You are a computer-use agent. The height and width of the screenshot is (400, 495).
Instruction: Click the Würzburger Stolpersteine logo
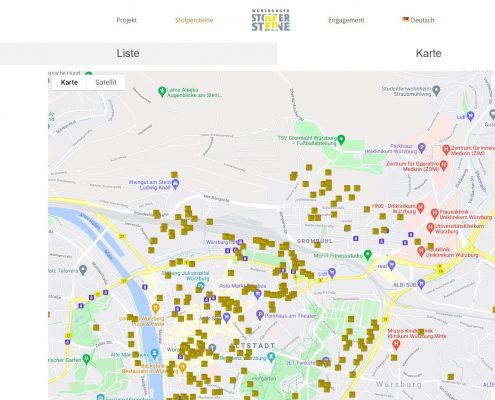point(271,20)
